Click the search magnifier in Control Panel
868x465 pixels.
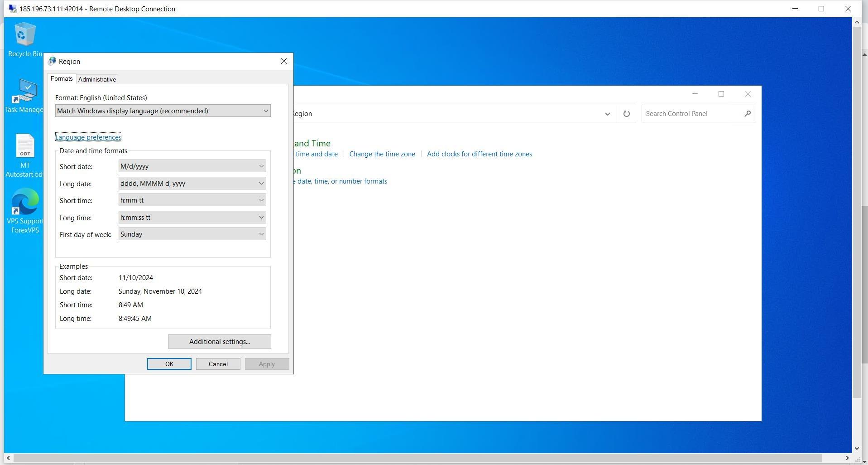(748, 114)
